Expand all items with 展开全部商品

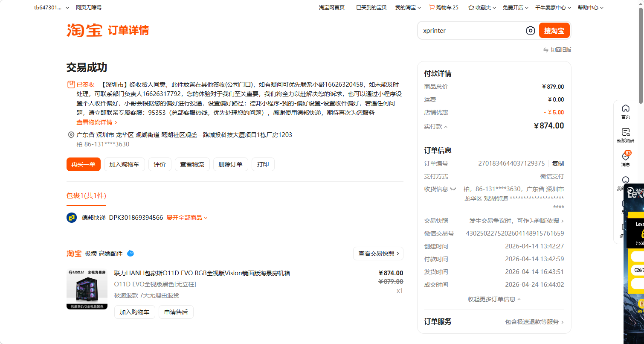(x=187, y=218)
